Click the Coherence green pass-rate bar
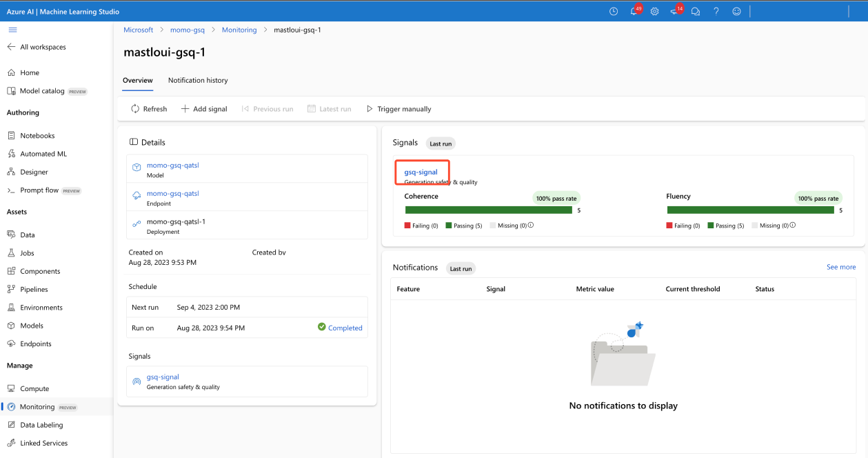 (488, 210)
